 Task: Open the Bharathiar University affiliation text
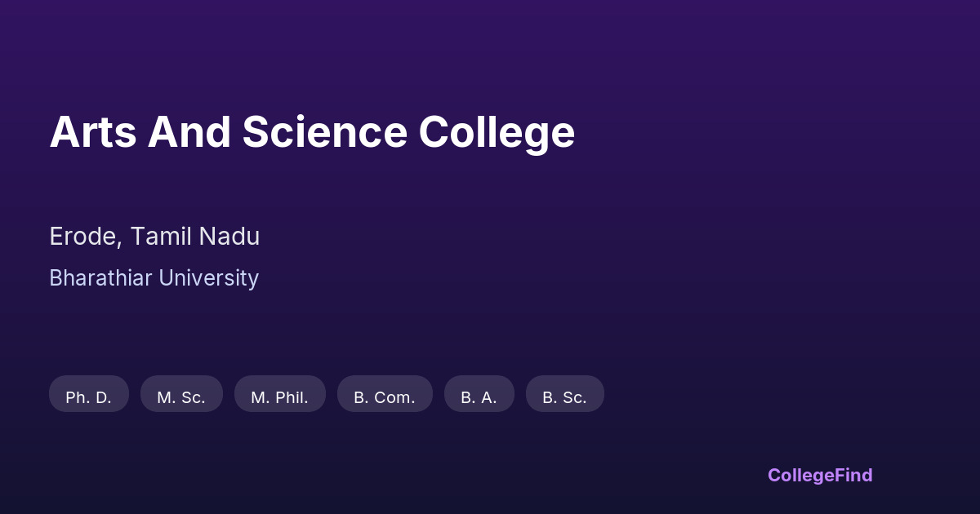pyautogui.click(x=154, y=278)
